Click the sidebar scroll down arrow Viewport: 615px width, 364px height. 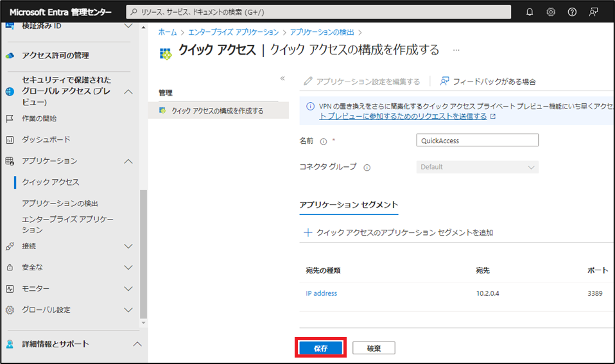(x=144, y=323)
